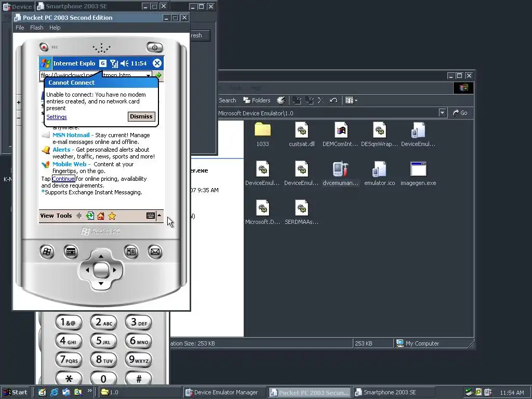Switch to the 1.0 folder taskbar button

click(x=139, y=392)
